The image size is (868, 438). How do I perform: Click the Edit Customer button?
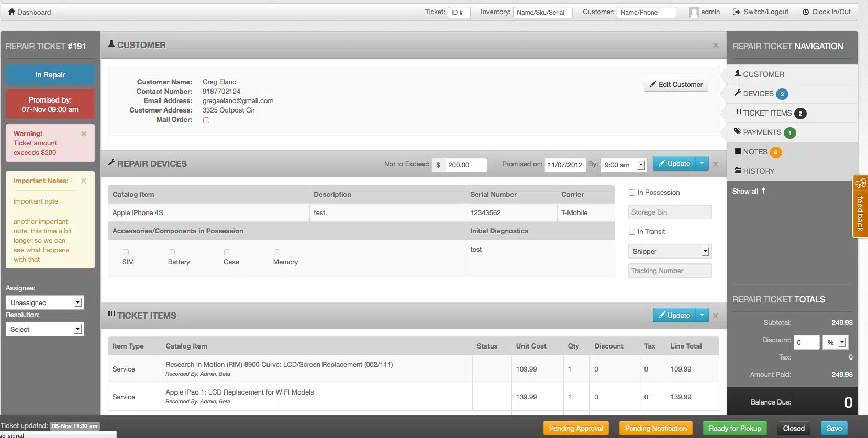[676, 85]
